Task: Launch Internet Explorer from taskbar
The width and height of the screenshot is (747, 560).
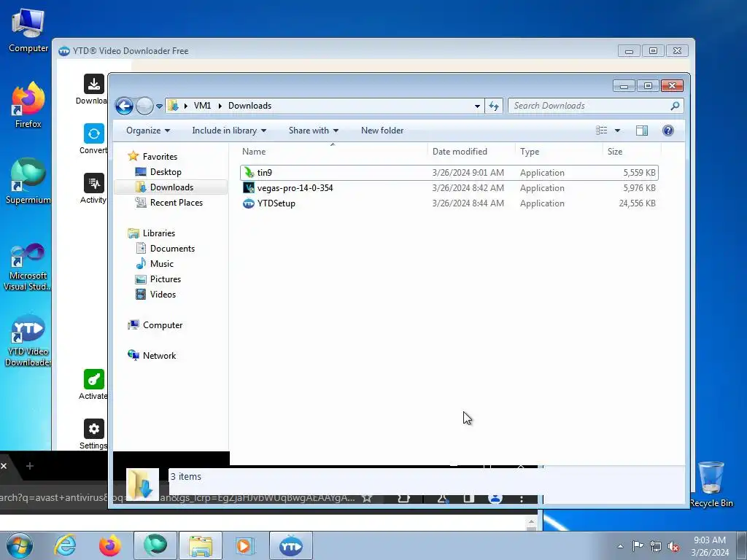Action: point(65,545)
